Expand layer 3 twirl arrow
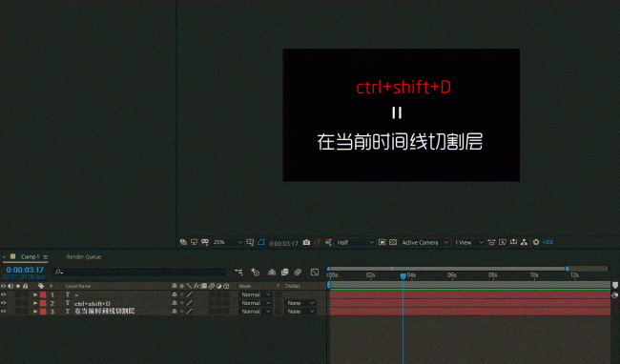The width and height of the screenshot is (620, 364). (35, 312)
